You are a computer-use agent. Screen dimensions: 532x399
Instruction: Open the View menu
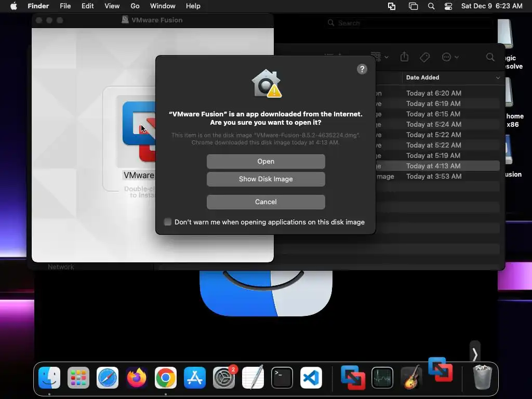click(x=112, y=6)
